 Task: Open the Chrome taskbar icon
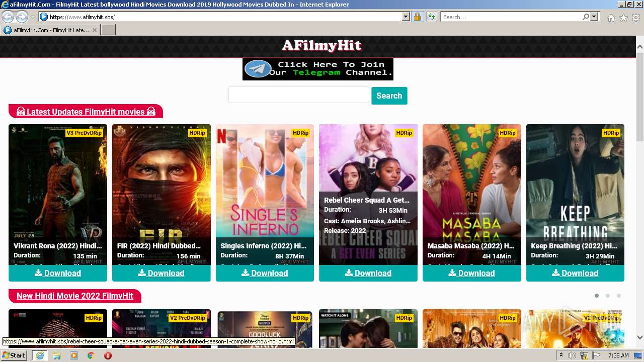(x=91, y=355)
